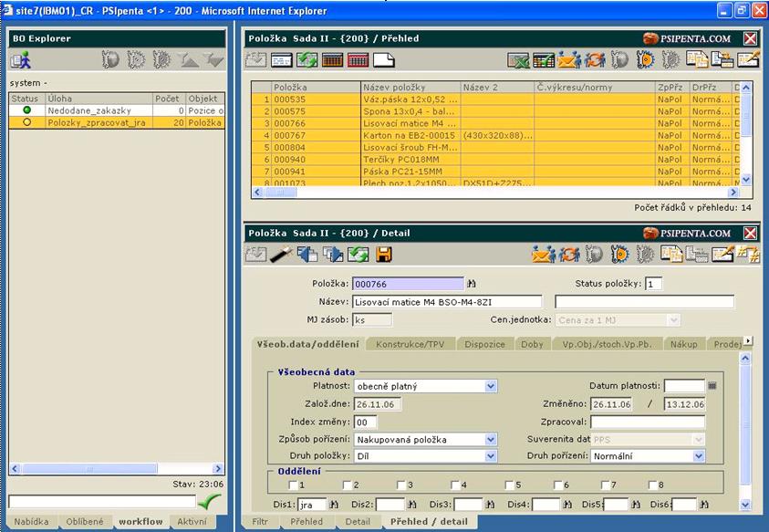The height and width of the screenshot is (532, 769).
Task: Check Oddělení checkbox 4
Action: [x=455, y=485]
